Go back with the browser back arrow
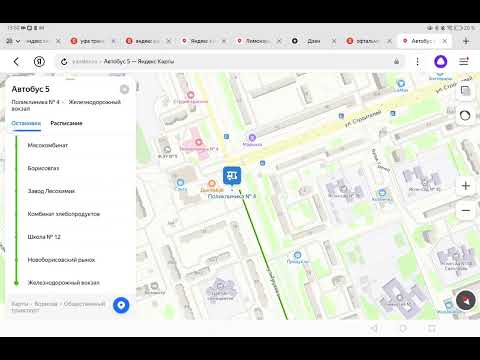480x360 pixels. (16, 61)
